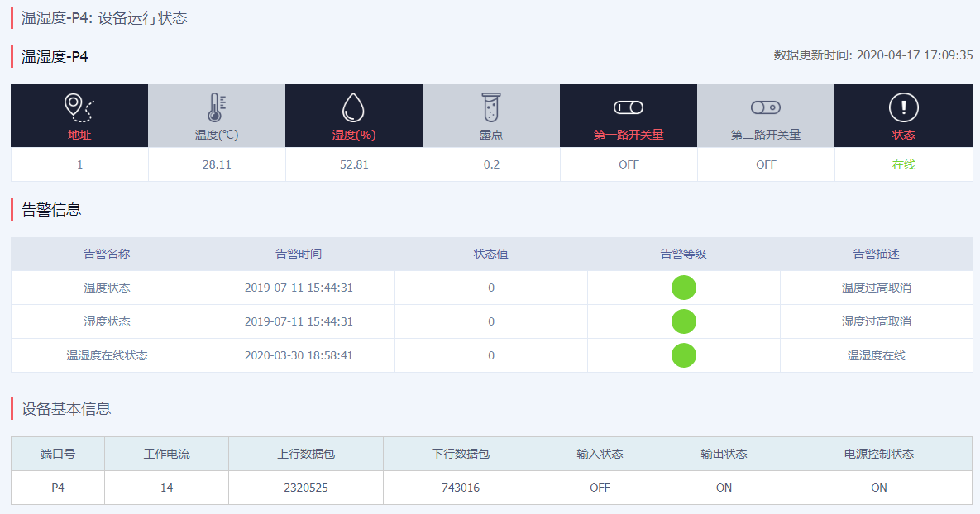980x514 pixels.
Task: Select the 告警时间 column header
Action: (299, 255)
